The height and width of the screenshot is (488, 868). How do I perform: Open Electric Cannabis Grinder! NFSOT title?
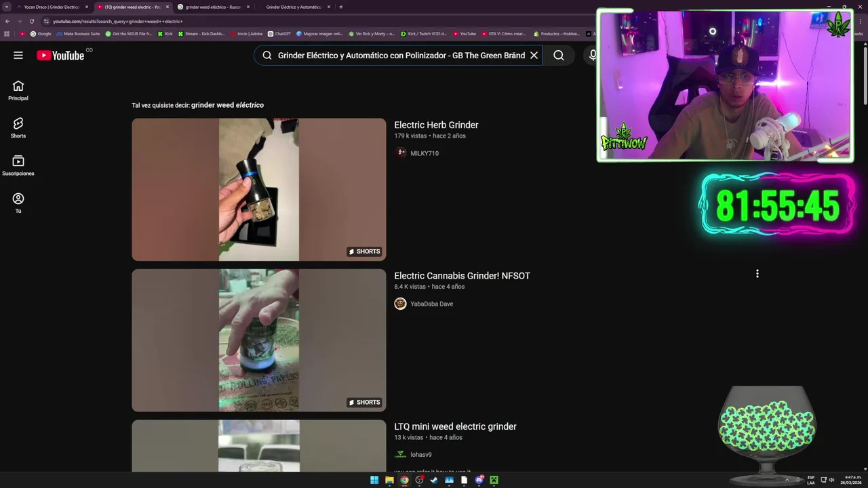click(x=462, y=276)
